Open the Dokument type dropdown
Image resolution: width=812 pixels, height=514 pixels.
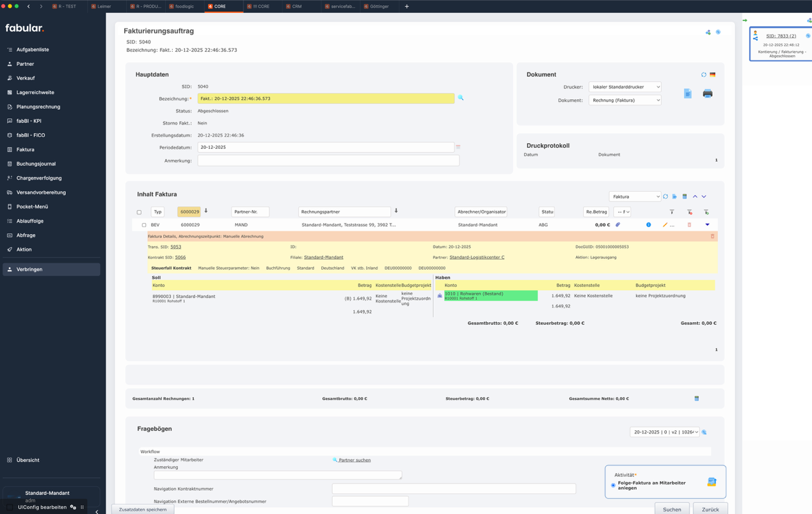click(625, 100)
